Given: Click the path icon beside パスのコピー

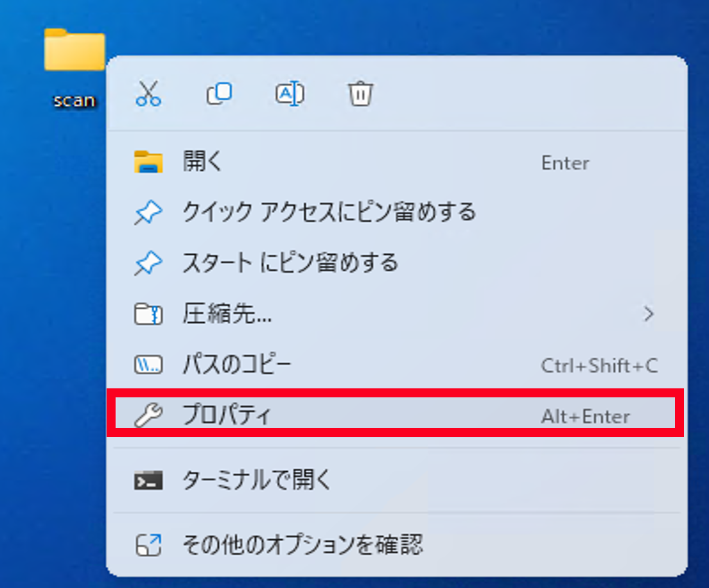Looking at the screenshot, I should pos(148,365).
